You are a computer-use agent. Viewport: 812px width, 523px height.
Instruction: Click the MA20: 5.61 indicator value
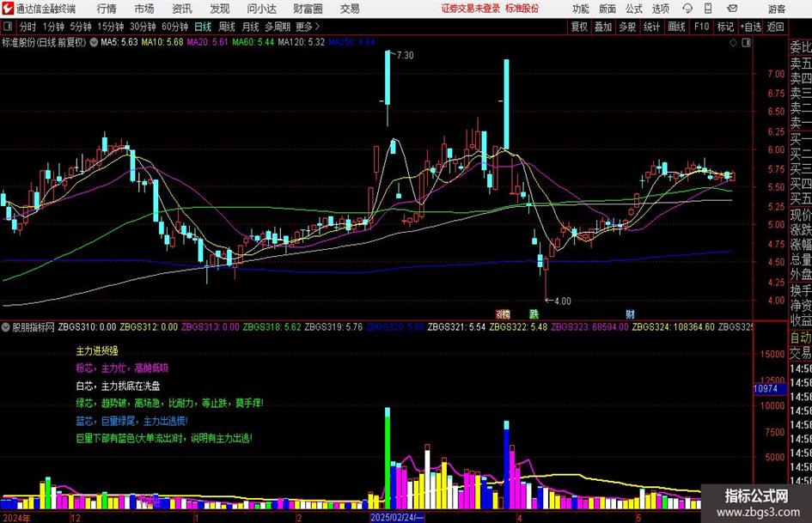(x=207, y=42)
